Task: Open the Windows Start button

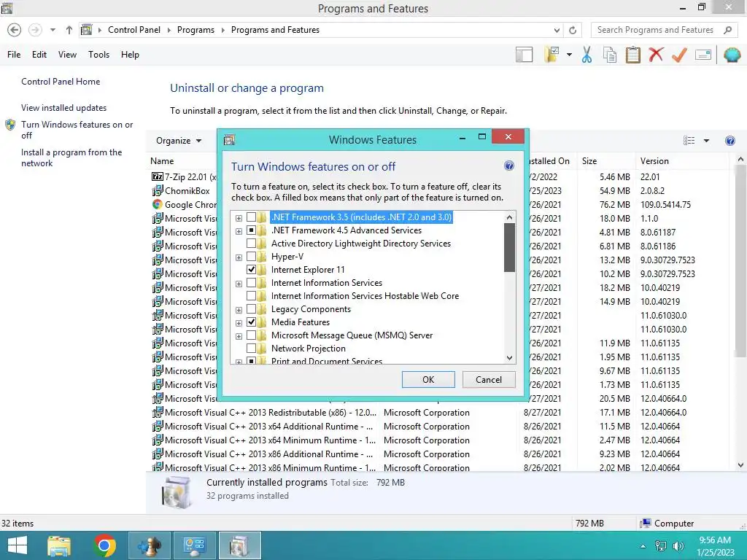Action: (x=18, y=545)
